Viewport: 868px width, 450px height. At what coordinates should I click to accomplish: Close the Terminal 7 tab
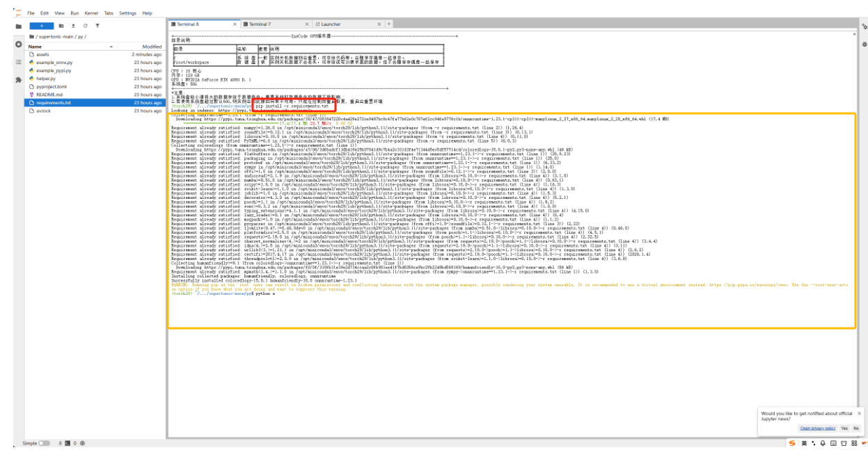pos(307,24)
